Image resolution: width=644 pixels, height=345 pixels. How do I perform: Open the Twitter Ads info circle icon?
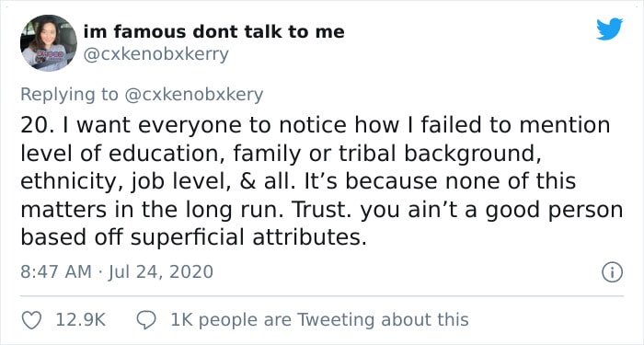tap(613, 272)
